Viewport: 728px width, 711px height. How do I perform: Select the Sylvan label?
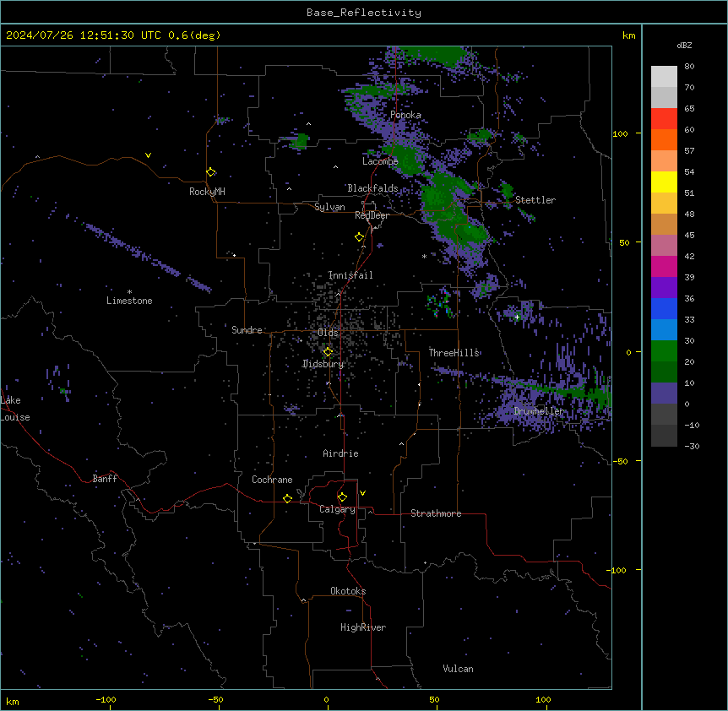coord(329,207)
